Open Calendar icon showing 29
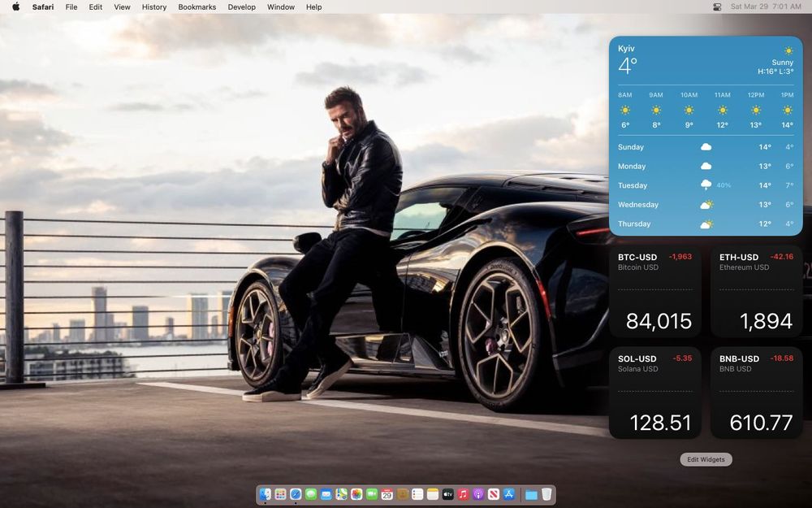 click(387, 494)
